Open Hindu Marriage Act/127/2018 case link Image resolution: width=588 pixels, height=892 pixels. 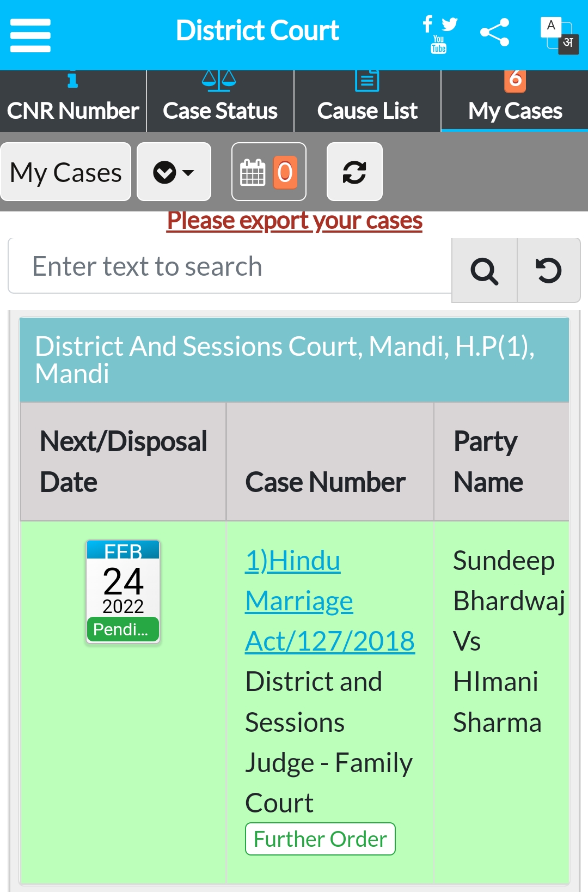click(x=330, y=600)
